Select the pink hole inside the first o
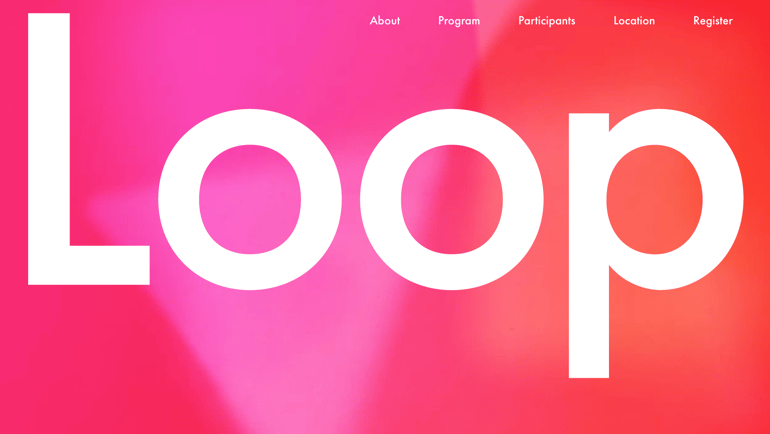This screenshot has height=434, width=770. [x=250, y=200]
